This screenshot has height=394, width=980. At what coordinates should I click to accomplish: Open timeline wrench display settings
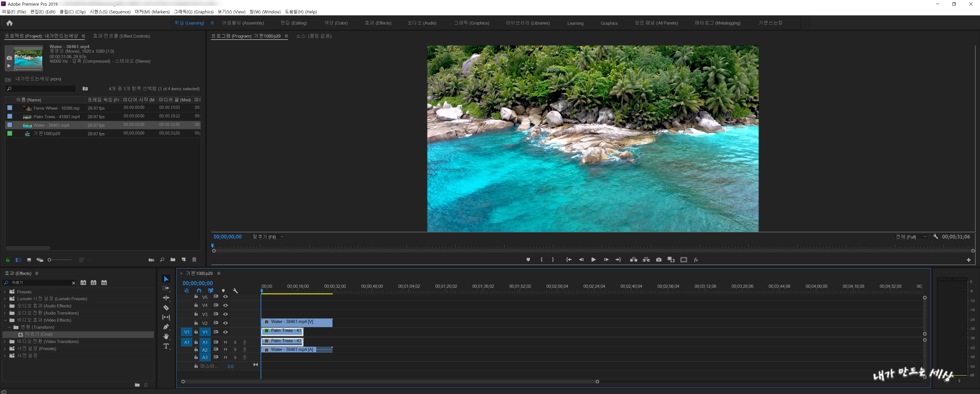tap(236, 291)
